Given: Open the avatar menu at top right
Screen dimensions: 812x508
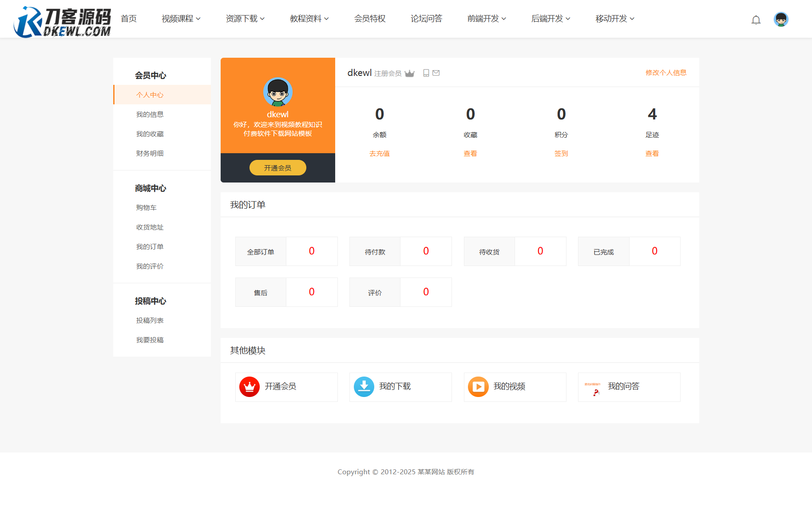Looking at the screenshot, I should point(780,19).
